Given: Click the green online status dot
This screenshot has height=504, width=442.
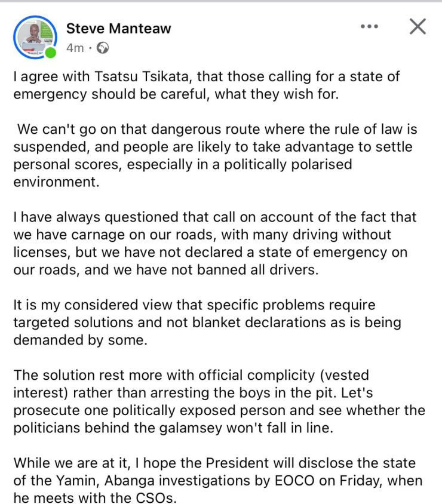Looking at the screenshot, I should 51,53.
